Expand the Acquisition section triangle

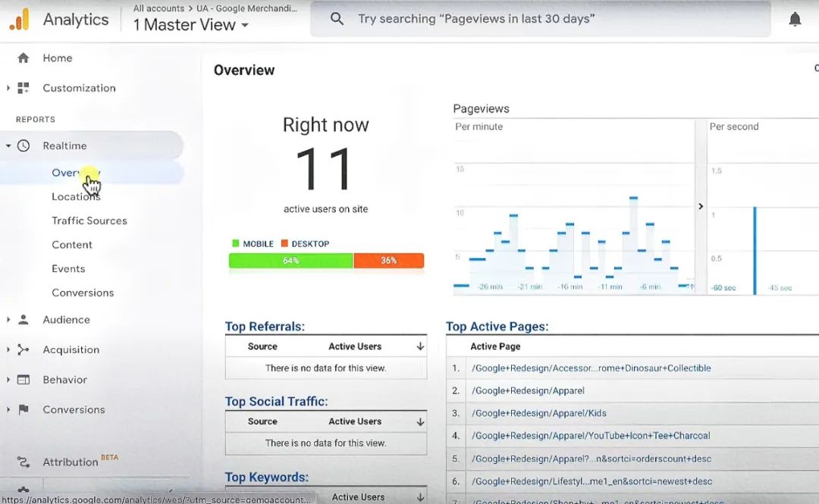8,349
